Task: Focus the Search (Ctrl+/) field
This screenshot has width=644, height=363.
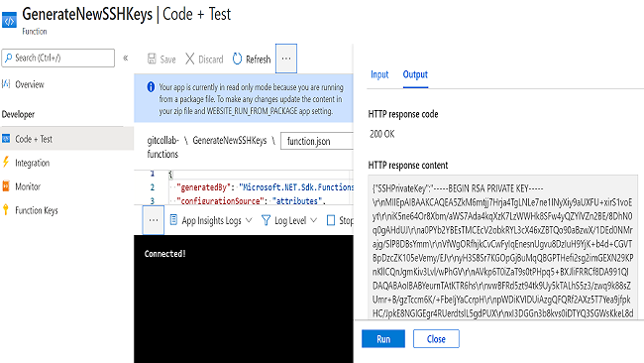Action: coord(57,58)
